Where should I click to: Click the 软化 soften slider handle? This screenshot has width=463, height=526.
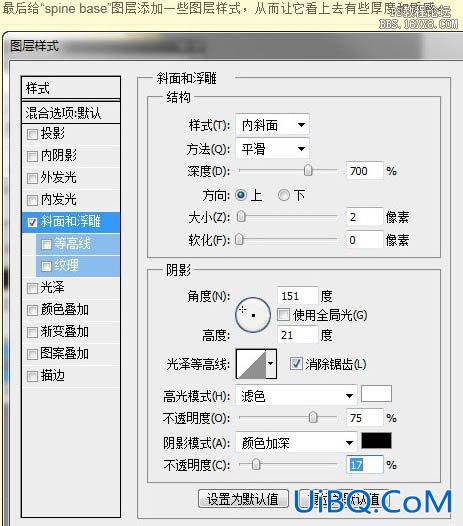pyautogui.click(x=239, y=240)
